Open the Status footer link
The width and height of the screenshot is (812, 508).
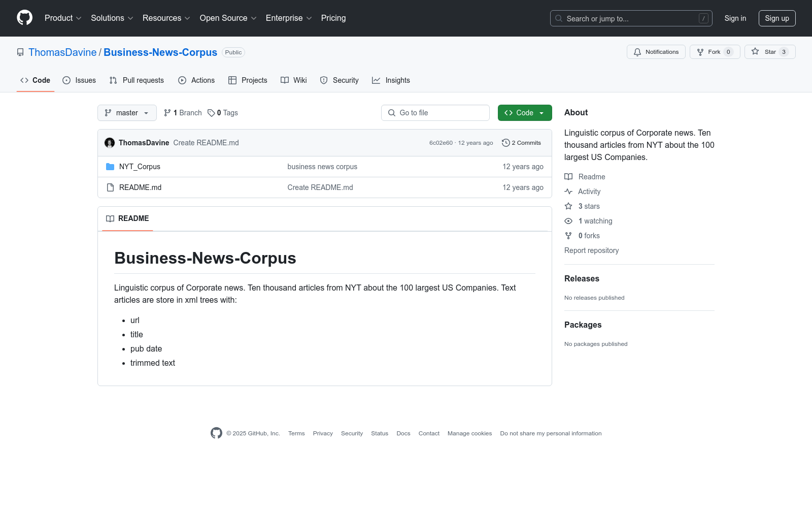pos(380,433)
